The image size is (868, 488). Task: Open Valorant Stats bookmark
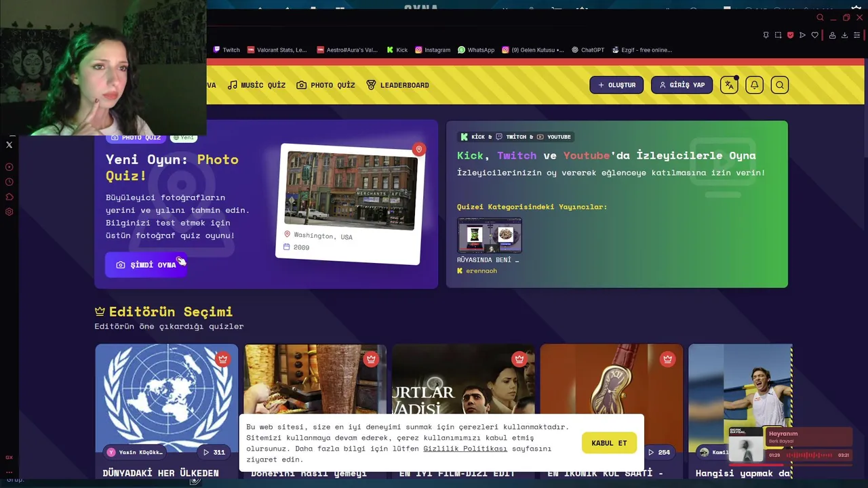277,49
